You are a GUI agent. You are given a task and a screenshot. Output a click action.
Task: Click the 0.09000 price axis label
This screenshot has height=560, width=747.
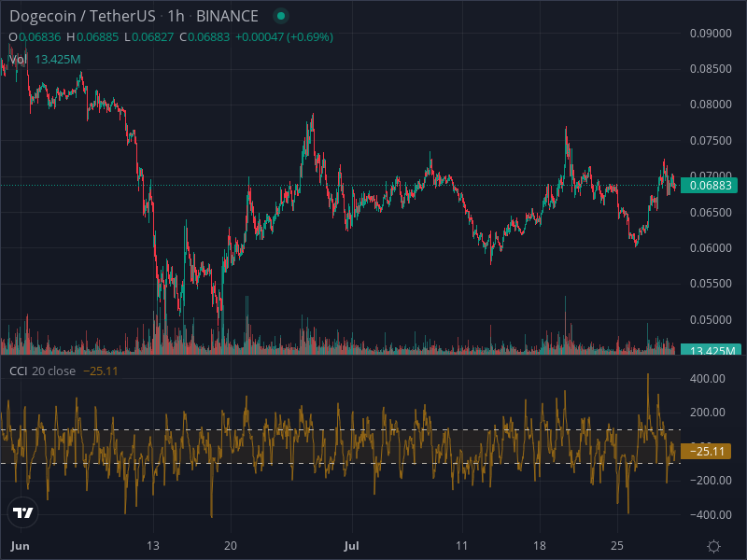click(711, 34)
